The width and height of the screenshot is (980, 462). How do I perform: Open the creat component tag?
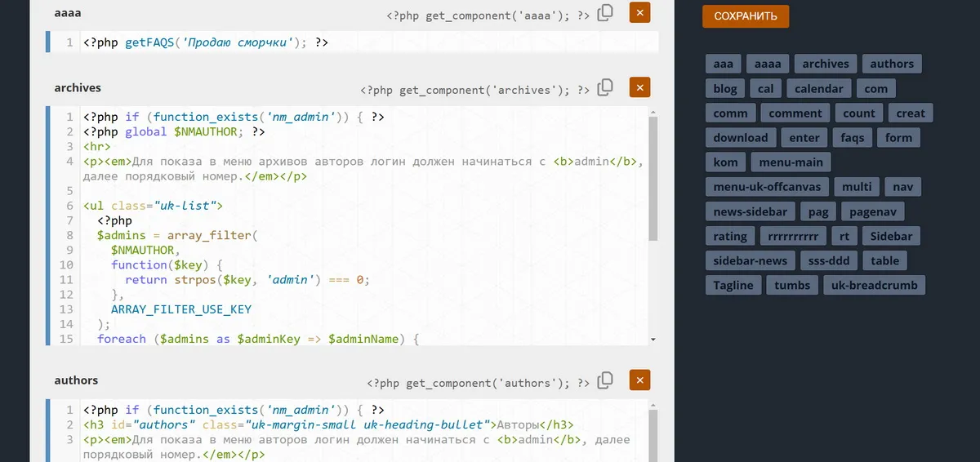click(x=911, y=113)
